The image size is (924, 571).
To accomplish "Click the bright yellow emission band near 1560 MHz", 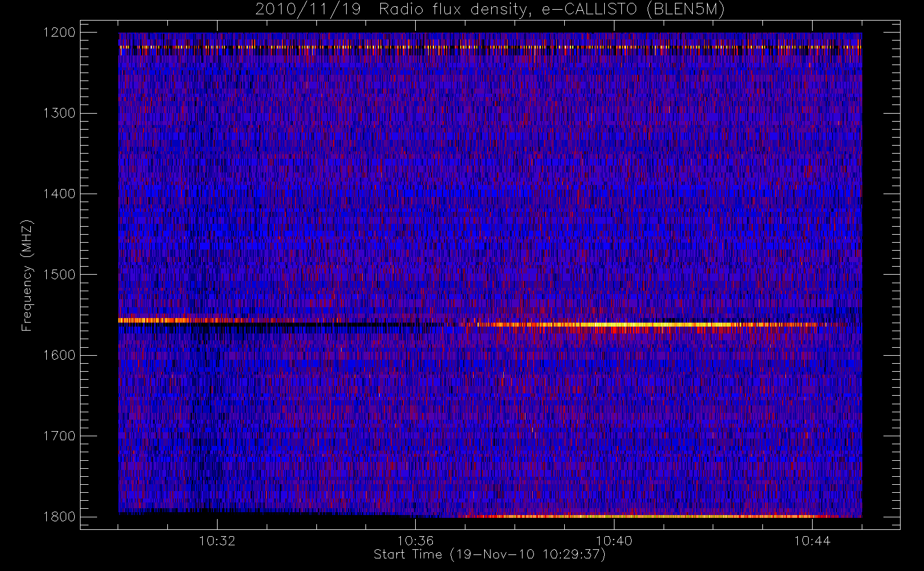I will pos(651,324).
